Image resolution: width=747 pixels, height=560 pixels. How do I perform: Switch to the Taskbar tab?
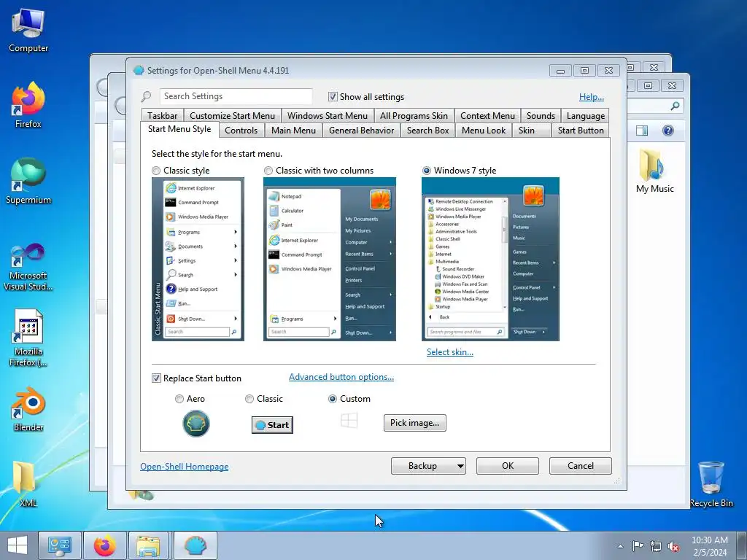pos(162,116)
